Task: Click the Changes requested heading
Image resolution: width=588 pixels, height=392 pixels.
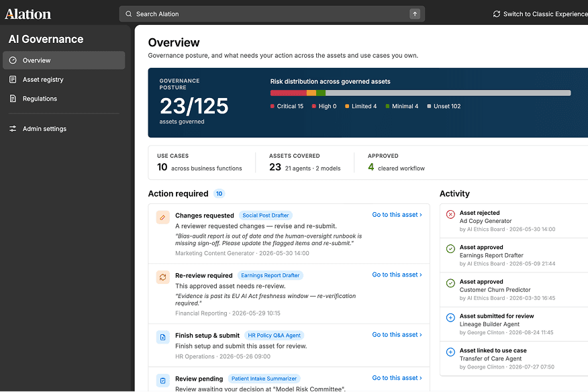Action: [x=204, y=215]
